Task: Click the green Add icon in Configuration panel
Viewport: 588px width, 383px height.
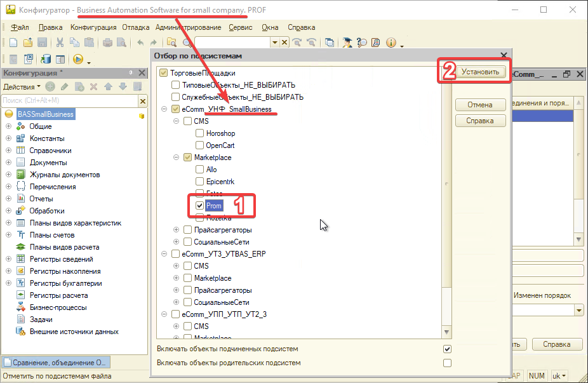Action: click(x=50, y=86)
